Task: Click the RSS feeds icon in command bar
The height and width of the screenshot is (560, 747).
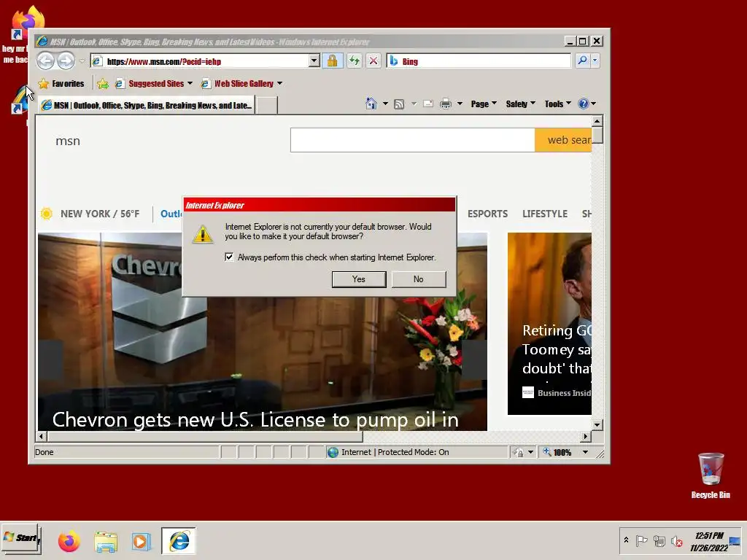Action: point(399,104)
